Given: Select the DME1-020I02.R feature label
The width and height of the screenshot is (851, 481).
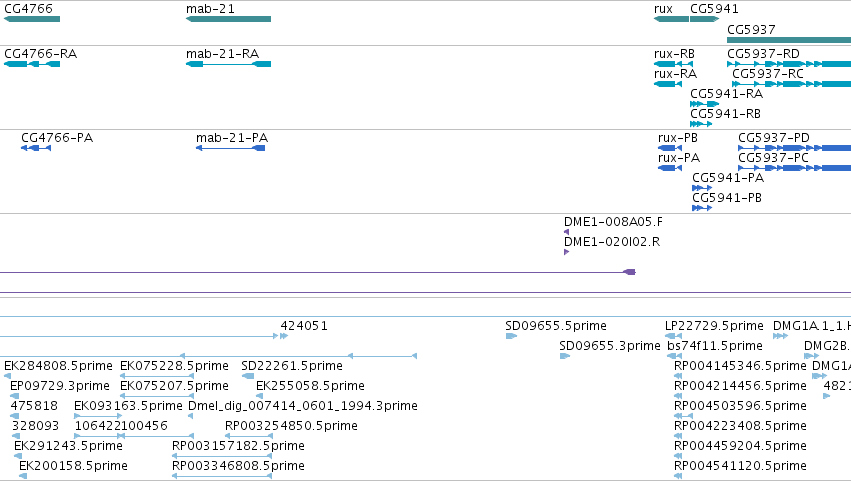Looking at the screenshot, I should tap(612, 242).
